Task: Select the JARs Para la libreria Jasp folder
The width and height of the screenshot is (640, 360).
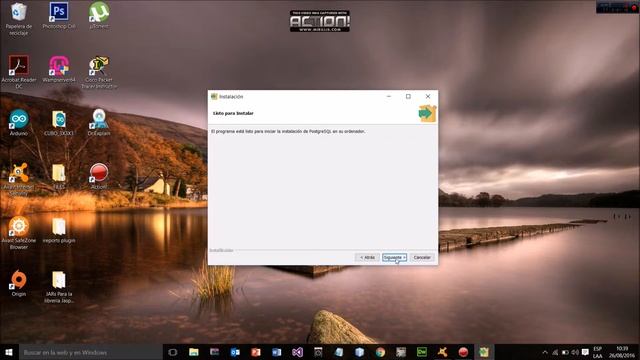Action: point(59,287)
